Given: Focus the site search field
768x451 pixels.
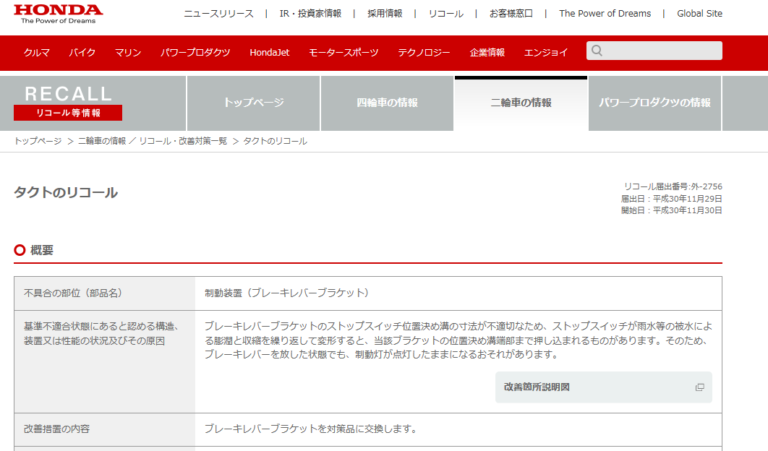Looking at the screenshot, I should 654,50.
